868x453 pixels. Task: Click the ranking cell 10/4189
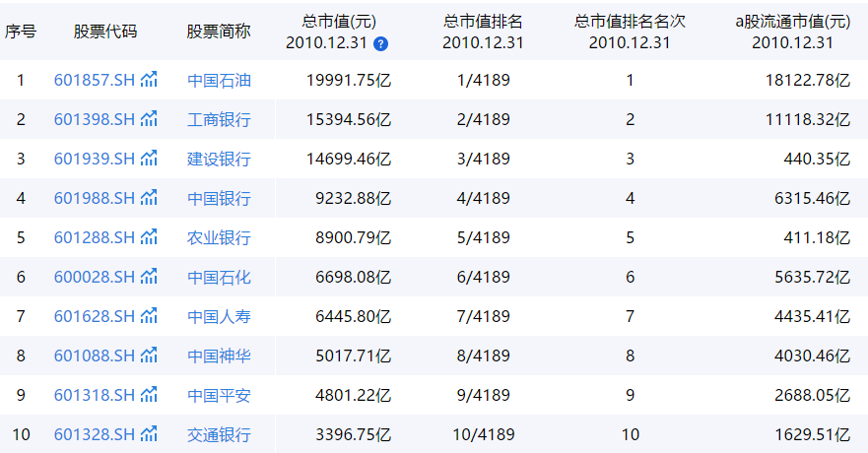[484, 434]
